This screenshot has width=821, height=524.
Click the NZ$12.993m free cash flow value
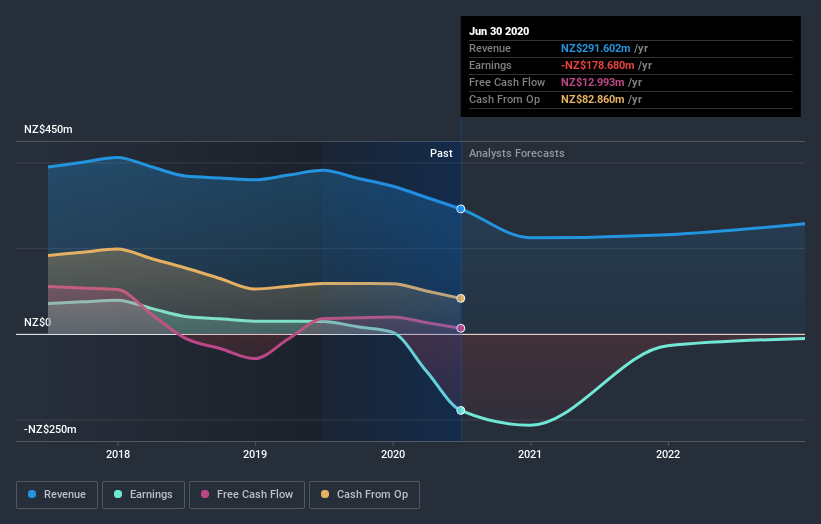point(593,82)
